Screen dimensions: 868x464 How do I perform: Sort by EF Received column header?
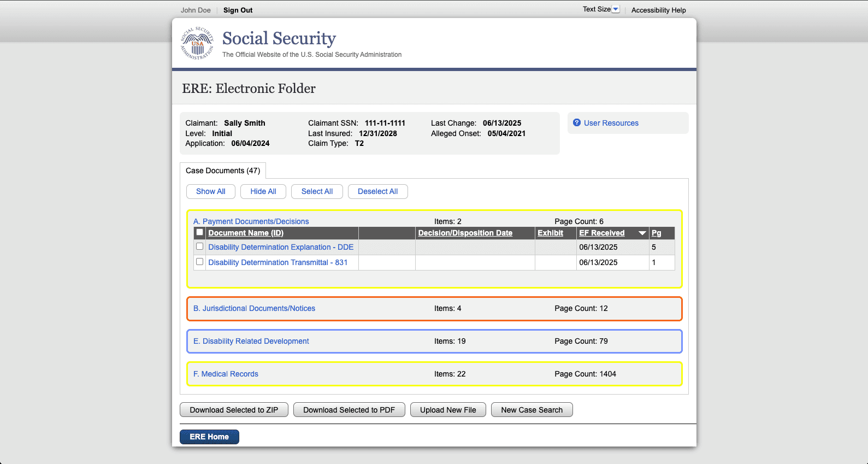602,233
